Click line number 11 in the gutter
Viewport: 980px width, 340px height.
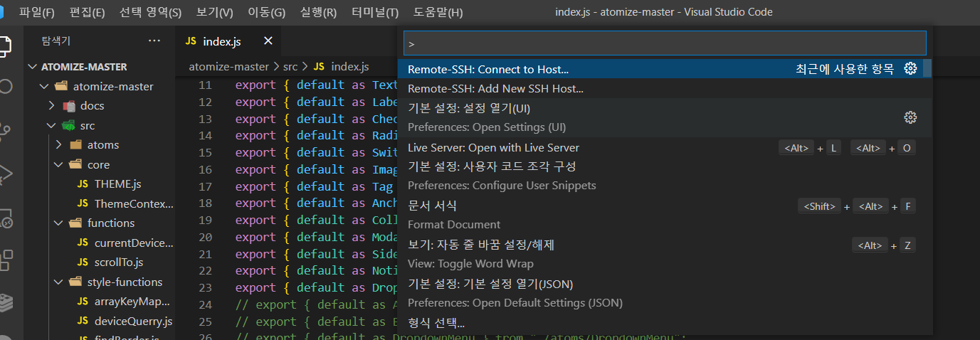[205, 85]
